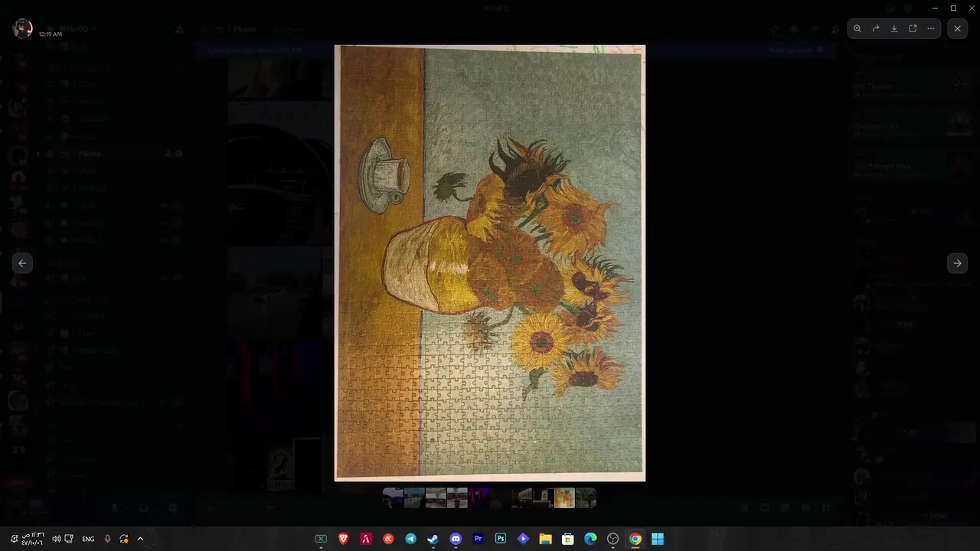
Task: Open the clock and date in taskbar
Action: click(32, 539)
